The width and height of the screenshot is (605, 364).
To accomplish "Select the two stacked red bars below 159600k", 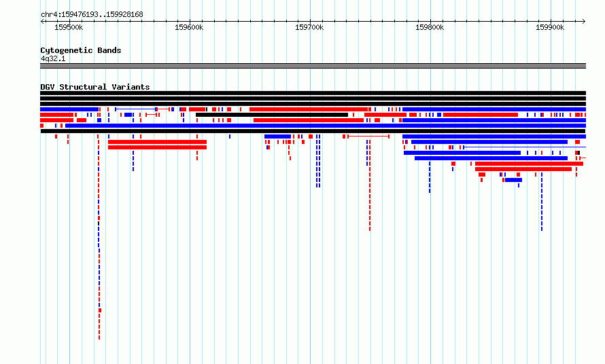I will pos(158,145).
